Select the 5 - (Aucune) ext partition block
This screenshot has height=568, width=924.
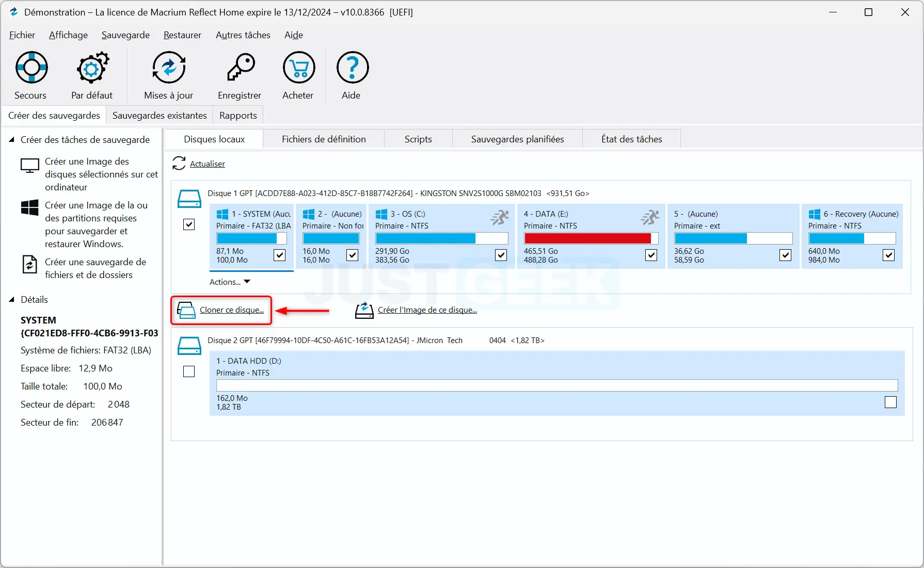point(733,236)
